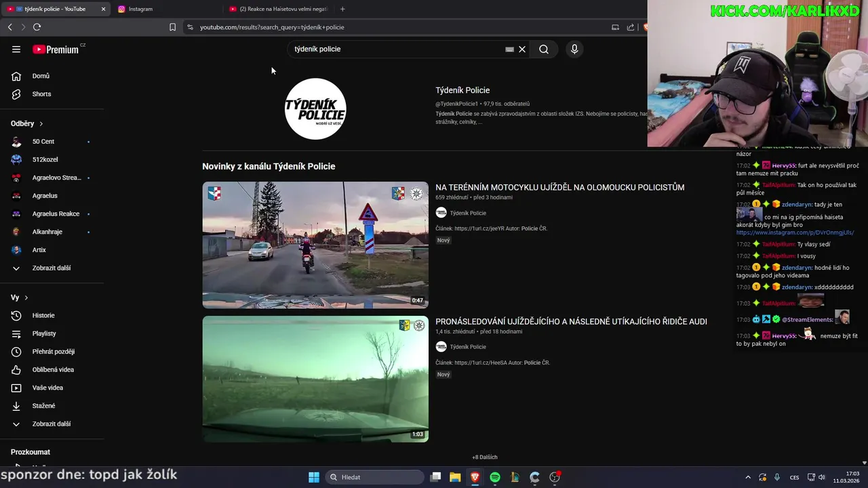Image resolution: width=868 pixels, height=488 pixels.
Task: Click the share page icon in toolbar
Action: 631,27
